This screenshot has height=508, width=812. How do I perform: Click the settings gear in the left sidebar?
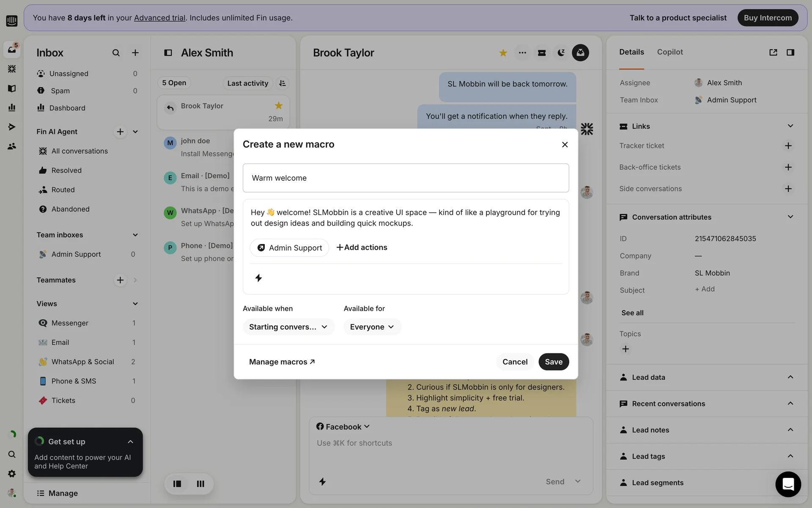point(12,474)
